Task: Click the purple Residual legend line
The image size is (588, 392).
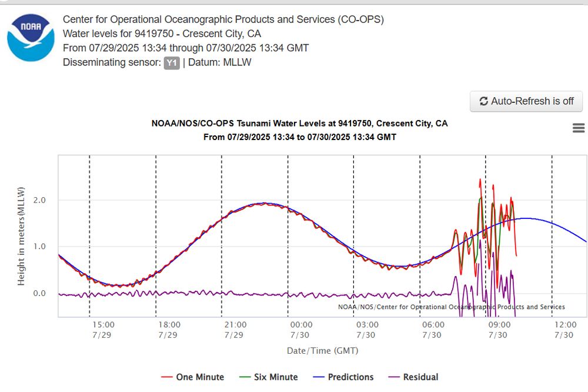Action: point(394,377)
